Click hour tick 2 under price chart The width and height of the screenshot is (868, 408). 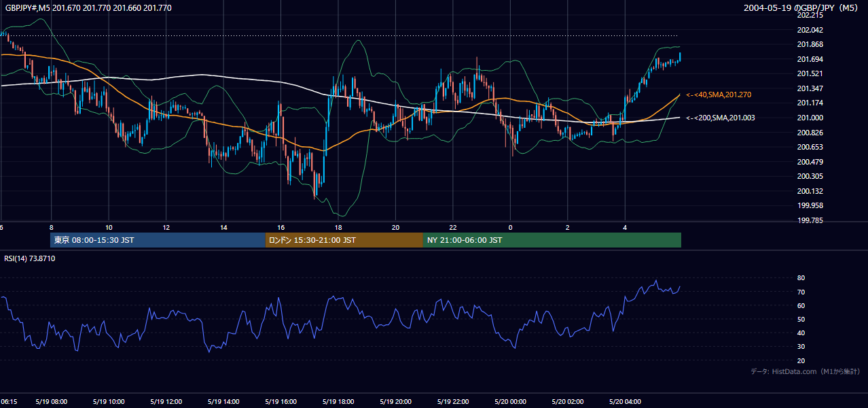(x=568, y=227)
